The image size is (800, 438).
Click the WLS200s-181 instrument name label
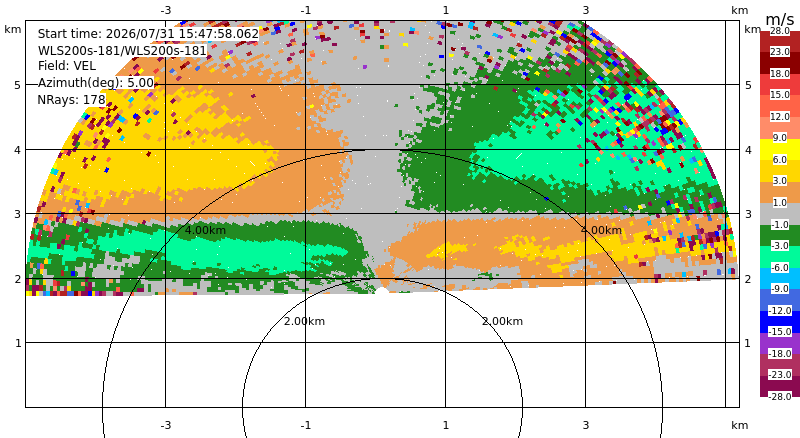point(122,51)
